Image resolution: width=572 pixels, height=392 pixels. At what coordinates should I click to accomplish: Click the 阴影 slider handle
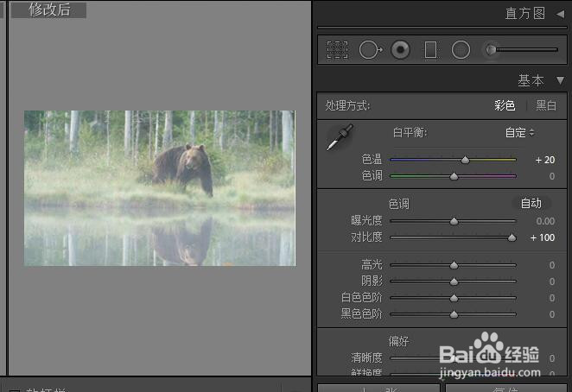tap(454, 281)
